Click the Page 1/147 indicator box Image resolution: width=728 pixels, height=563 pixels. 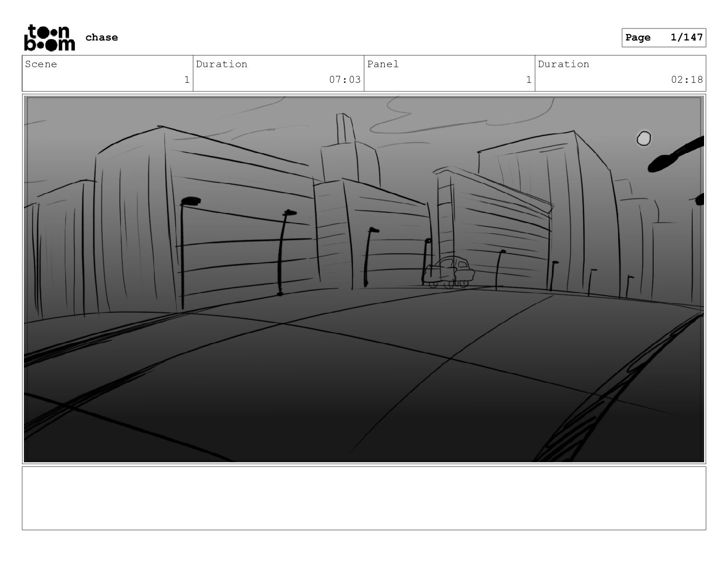664,38
